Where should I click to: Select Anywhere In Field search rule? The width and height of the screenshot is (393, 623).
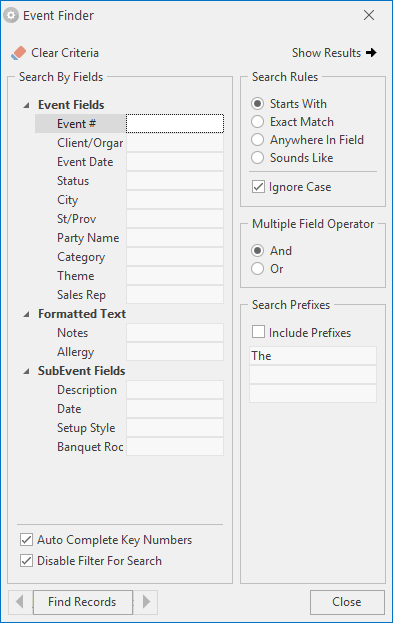[257, 140]
